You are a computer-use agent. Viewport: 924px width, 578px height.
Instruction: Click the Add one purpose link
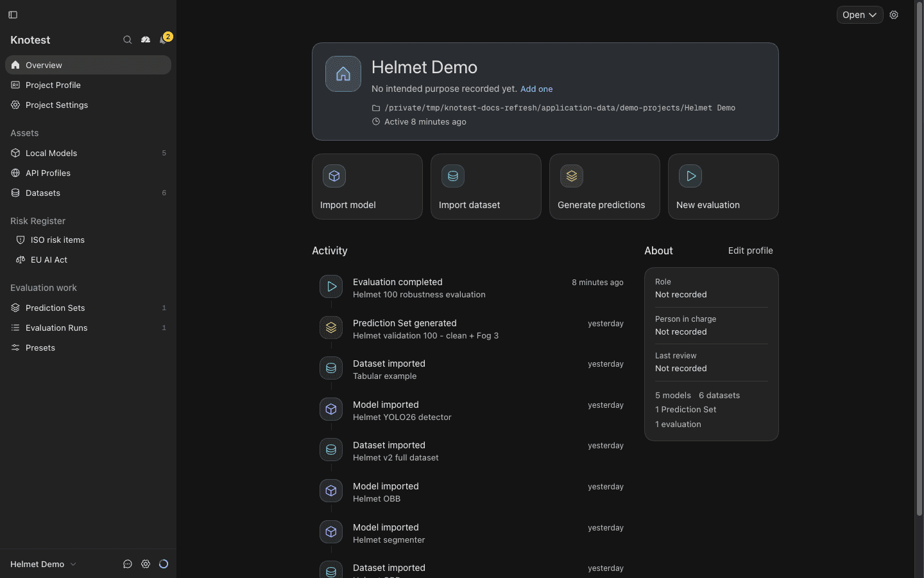536,89
